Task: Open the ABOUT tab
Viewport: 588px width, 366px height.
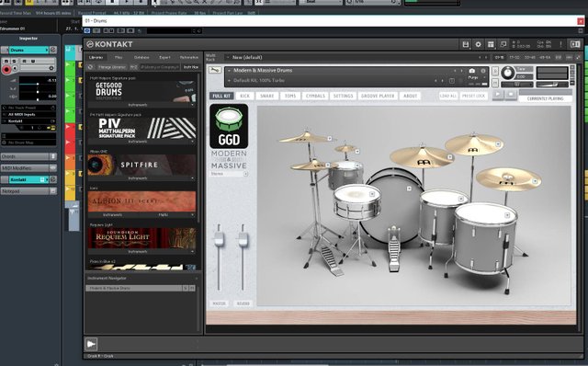Action: point(411,97)
